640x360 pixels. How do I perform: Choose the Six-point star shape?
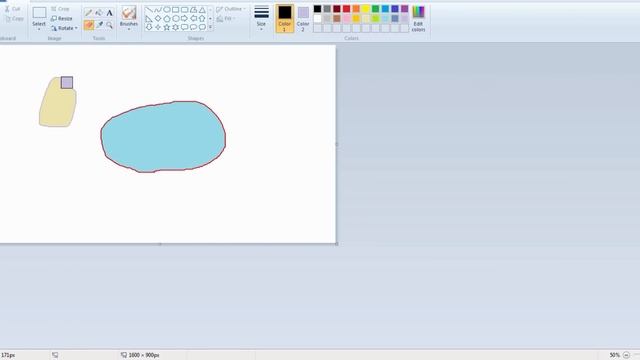pyautogui.click(x=176, y=27)
